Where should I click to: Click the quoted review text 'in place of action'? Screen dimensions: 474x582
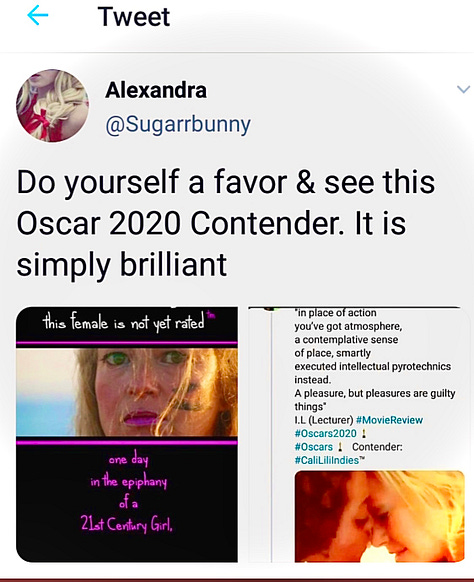click(x=336, y=313)
